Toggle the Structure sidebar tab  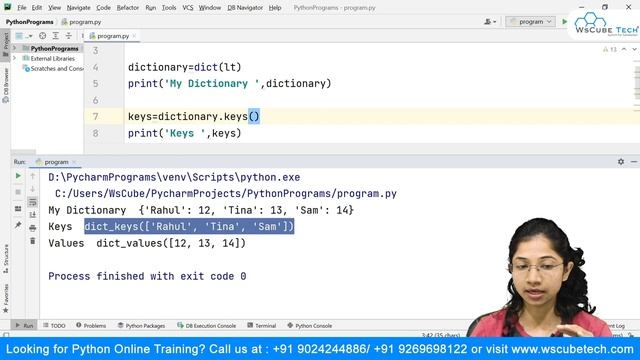[x=5, y=258]
